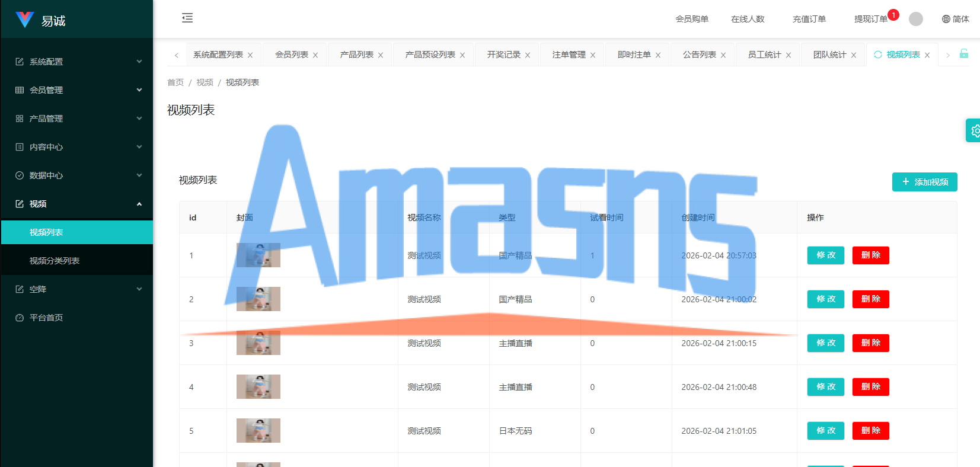Expand the 产品管理 sidebar menu
980x467 pixels.
[77, 119]
